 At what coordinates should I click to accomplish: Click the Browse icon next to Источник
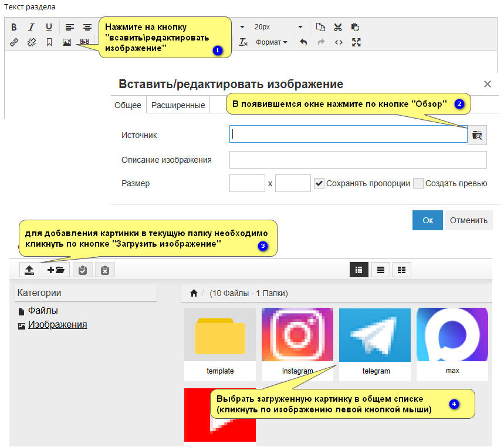pyautogui.click(x=478, y=135)
